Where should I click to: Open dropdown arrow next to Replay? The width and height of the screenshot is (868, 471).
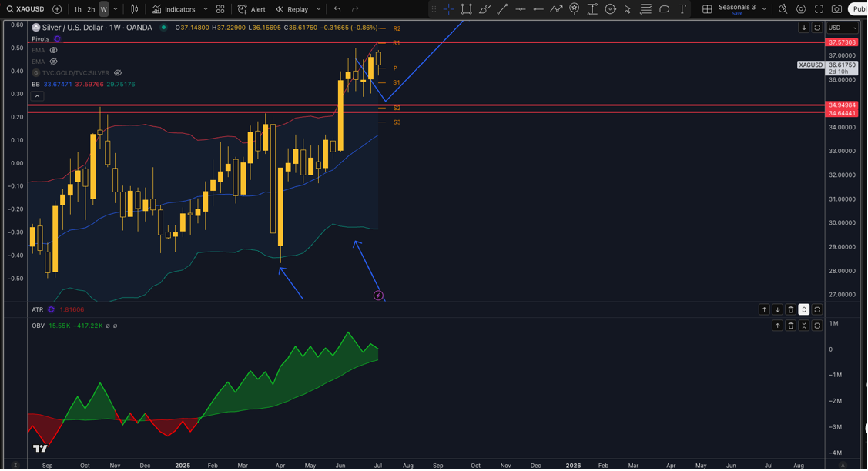tap(318, 9)
